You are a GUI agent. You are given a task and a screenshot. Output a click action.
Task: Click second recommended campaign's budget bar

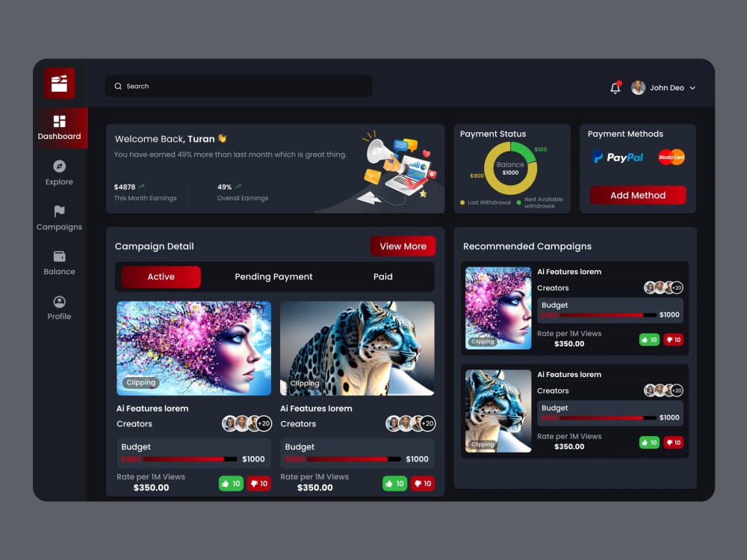tap(608, 417)
